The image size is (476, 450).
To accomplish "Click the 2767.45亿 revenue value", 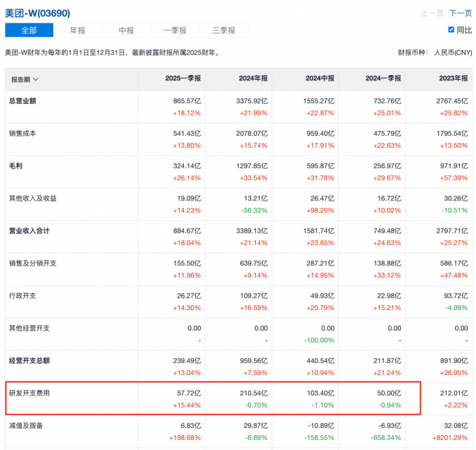I will click(x=452, y=101).
